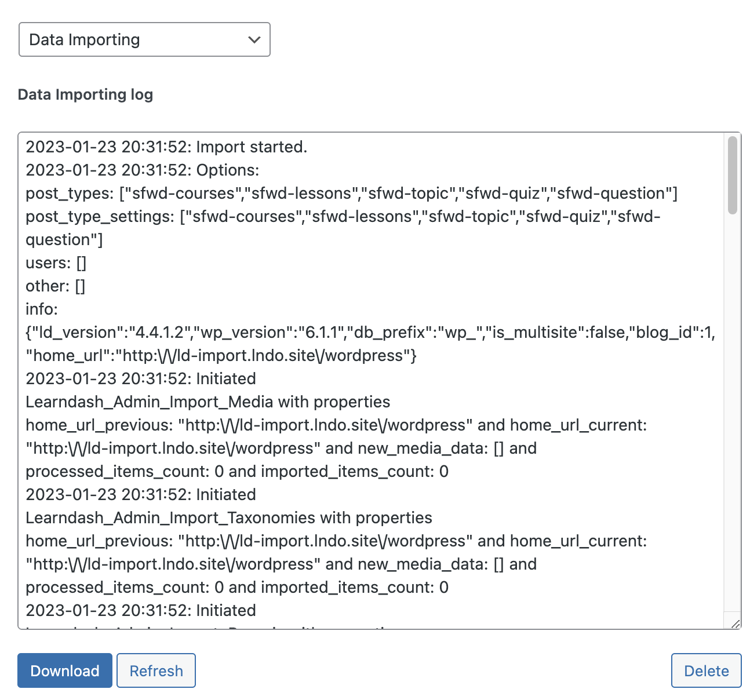
Task: Download the data importing log
Action: click(65, 670)
